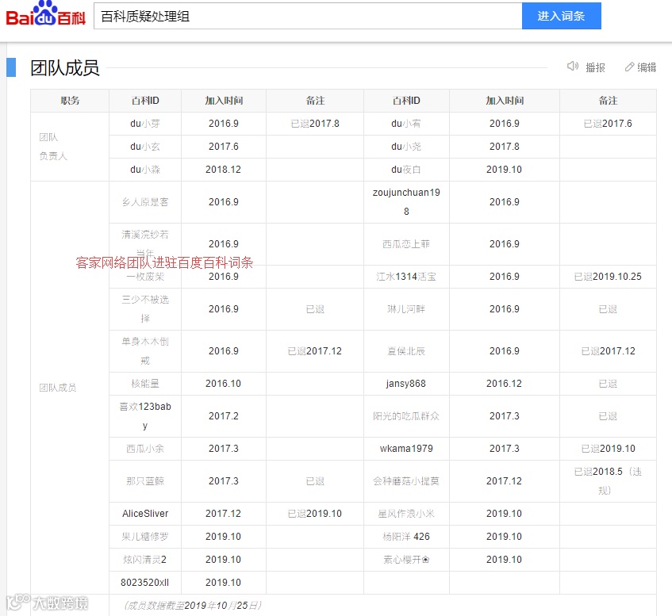
Task: Click the 职务 column header
Action: pos(70,101)
